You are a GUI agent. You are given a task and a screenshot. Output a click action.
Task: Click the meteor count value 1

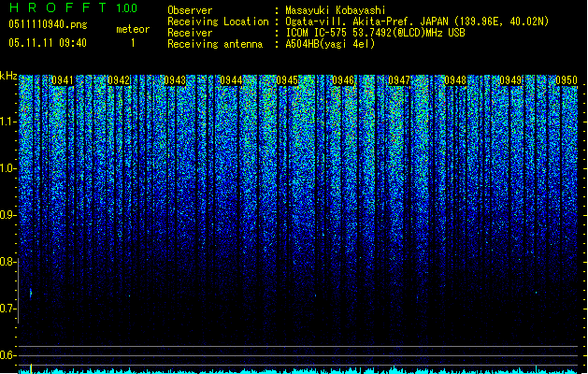tap(133, 43)
